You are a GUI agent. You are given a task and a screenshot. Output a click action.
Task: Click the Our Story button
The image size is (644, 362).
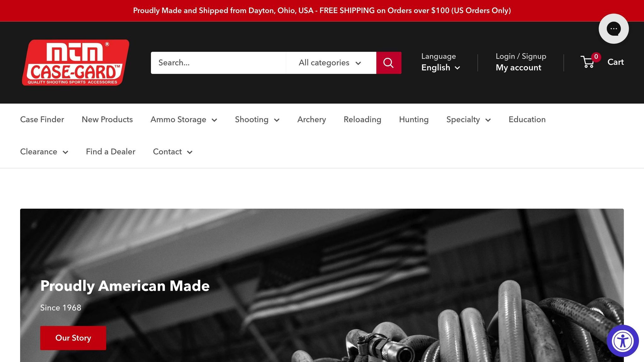pyautogui.click(x=73, y=338)
